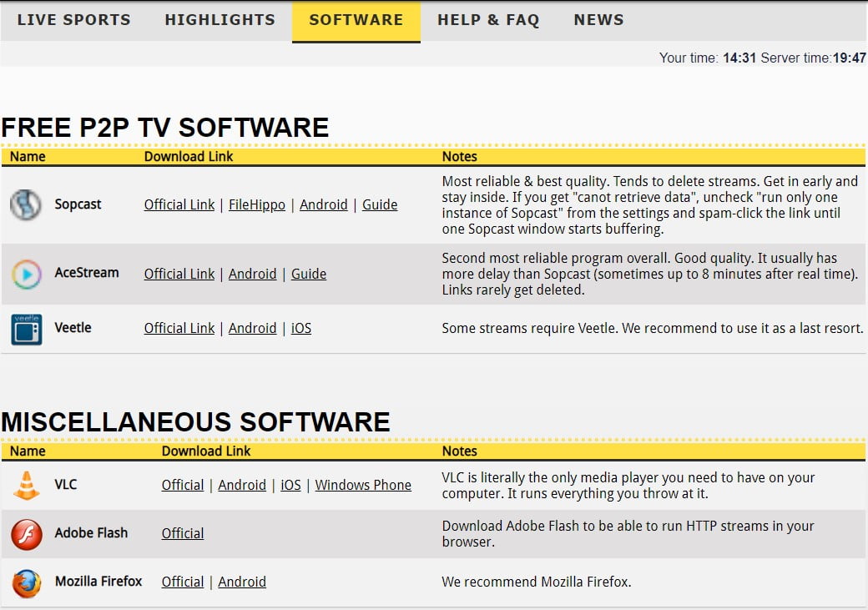Click Download Link header in P2P table

click(x=189, y=157)
